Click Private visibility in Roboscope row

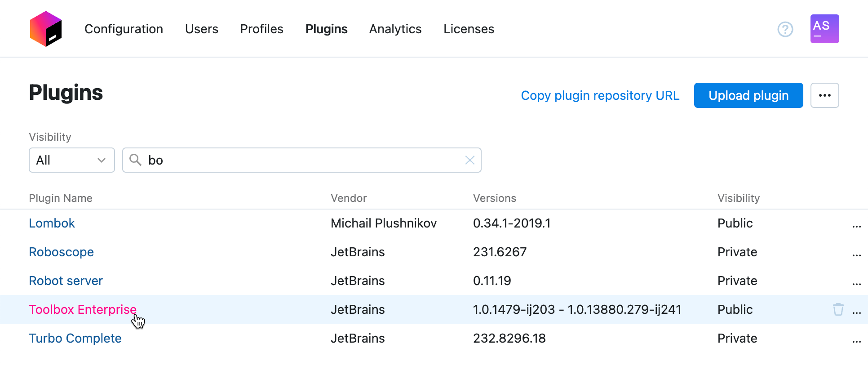737,252
